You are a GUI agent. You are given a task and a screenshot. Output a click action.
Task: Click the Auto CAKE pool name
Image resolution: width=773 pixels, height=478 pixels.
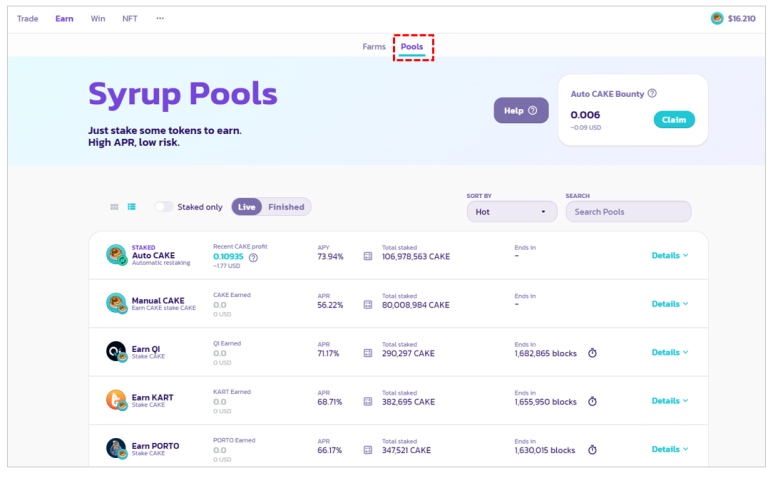[153, 255]
